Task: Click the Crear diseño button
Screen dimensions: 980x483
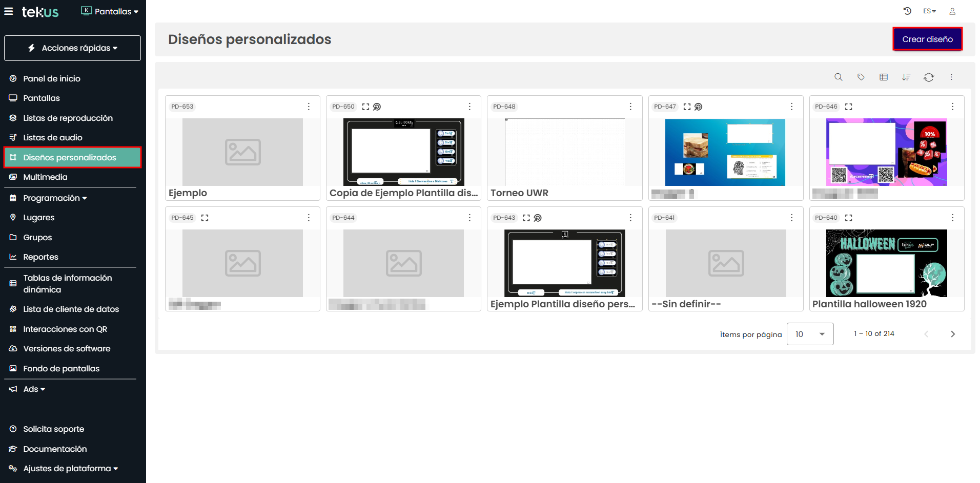Action: pyautogui.click(x=927, y=39)
